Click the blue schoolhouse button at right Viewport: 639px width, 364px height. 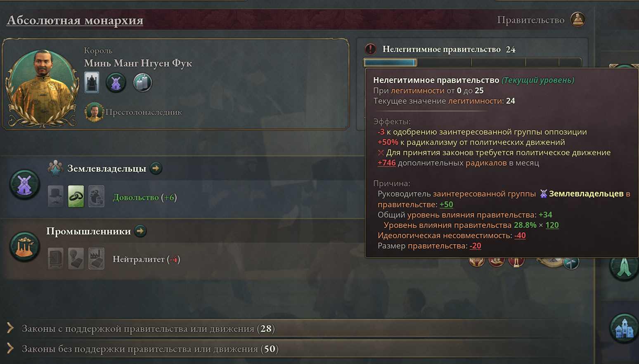(x=624, y=329)
